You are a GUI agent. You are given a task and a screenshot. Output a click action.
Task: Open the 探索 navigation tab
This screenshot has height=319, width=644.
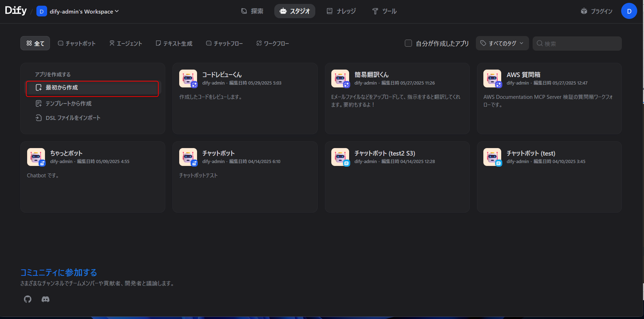(252, 11)
